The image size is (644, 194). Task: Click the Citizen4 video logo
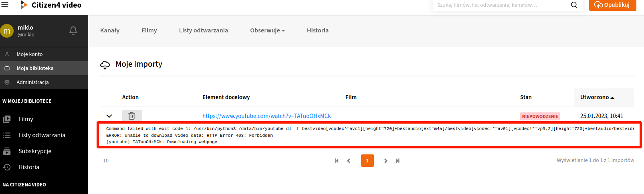(x=51, y=5)
